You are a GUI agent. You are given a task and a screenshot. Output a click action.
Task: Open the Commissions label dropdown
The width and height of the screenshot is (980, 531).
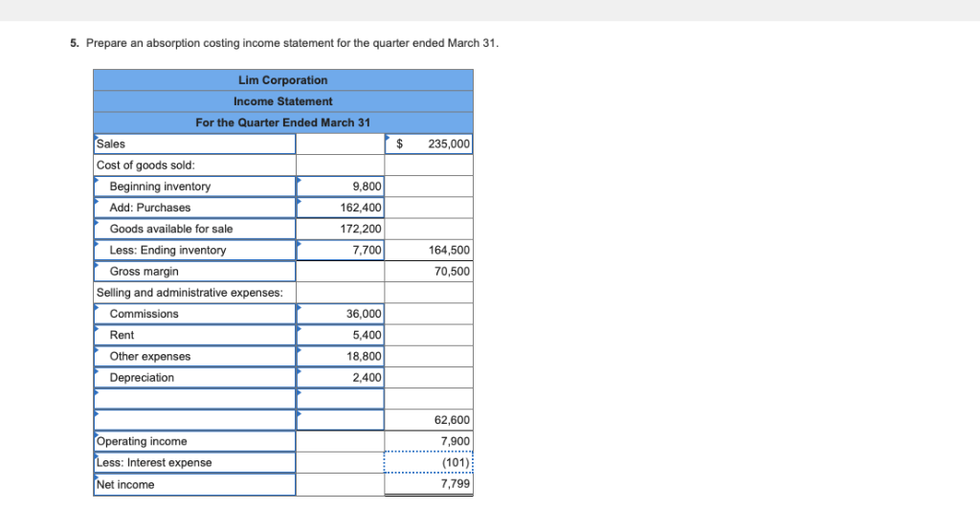pos(195,314)
